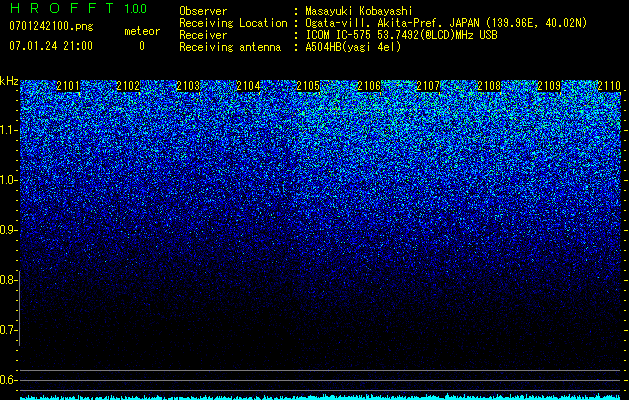Select the file name 0701242100.png
This screenshot has width=629, height=400.
tap(51, 27)
